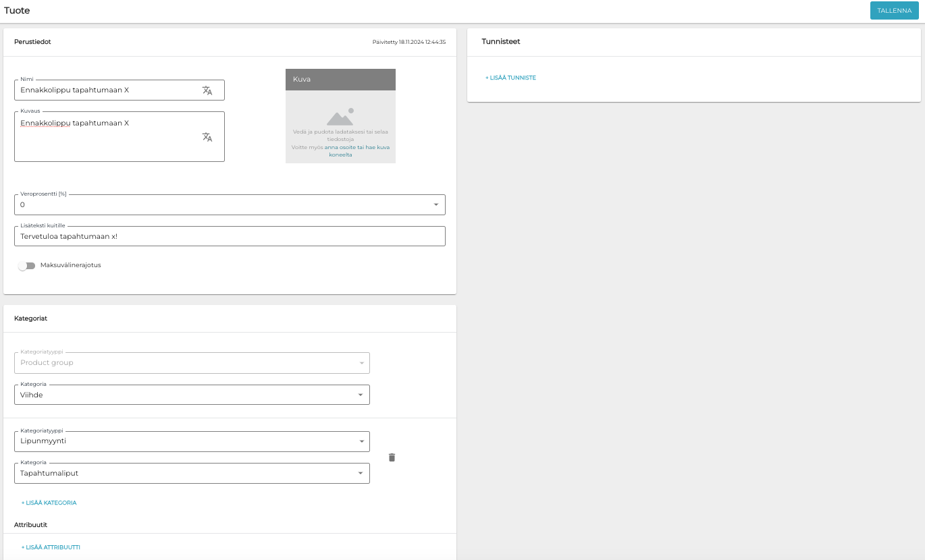Click the Tunnisteet panel heading

pos(500,42)
